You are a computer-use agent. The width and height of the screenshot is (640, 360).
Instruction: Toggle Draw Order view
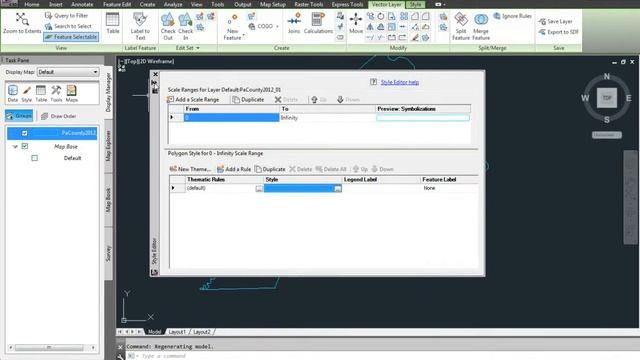(59, 116)
